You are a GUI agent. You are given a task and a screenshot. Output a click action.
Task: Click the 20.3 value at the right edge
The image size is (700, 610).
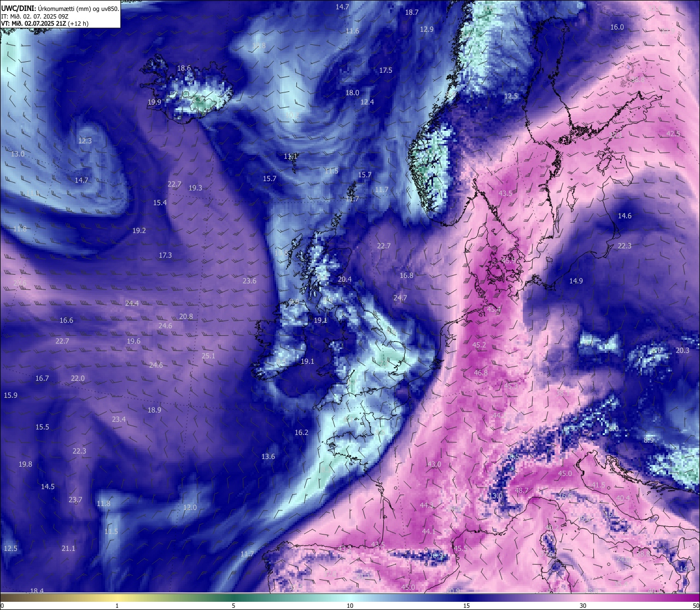coord(682,351)
